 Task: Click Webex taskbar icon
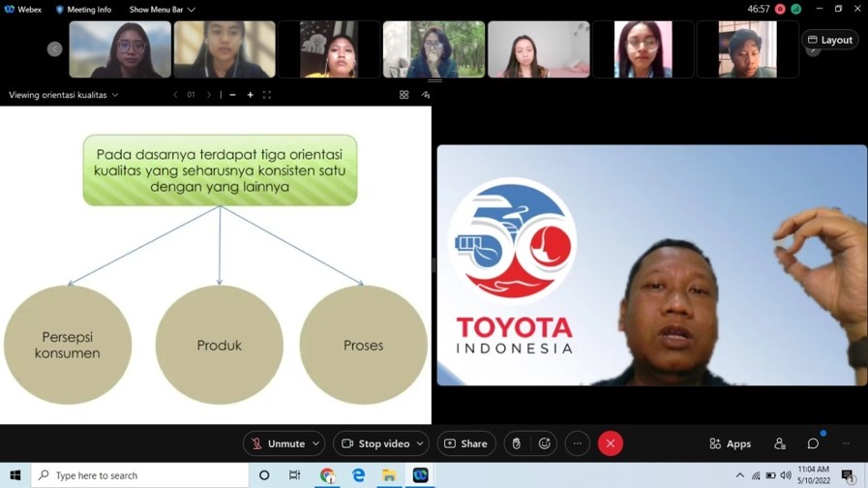(420, 475)
